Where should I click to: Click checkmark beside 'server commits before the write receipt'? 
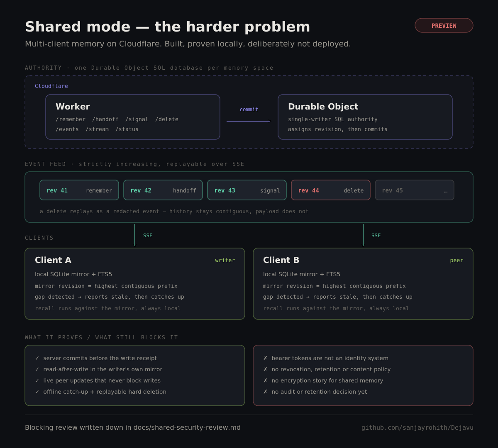click(x=37, y=358)
